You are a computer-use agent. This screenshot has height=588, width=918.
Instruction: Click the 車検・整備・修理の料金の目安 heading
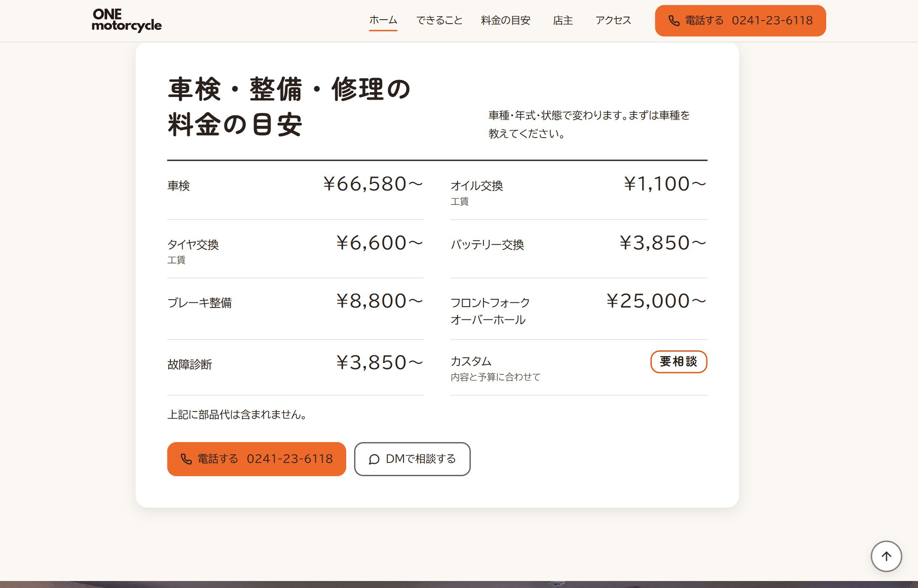[289, 107]
